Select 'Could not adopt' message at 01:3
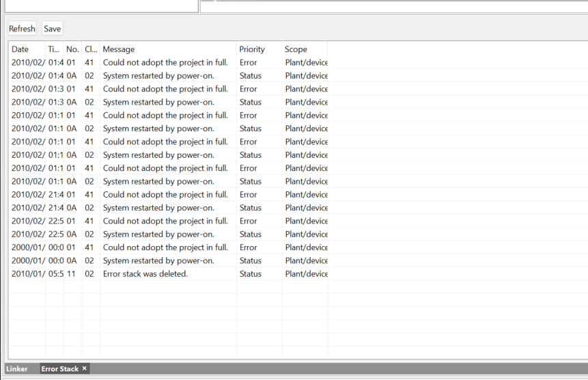This screenshot has height=380, width=588. (x=165, y=89)
